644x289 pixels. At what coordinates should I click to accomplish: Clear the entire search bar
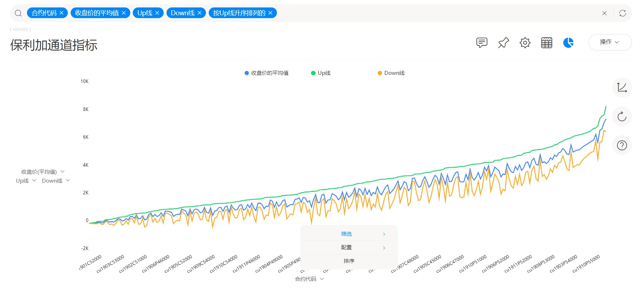coord(604,13)
